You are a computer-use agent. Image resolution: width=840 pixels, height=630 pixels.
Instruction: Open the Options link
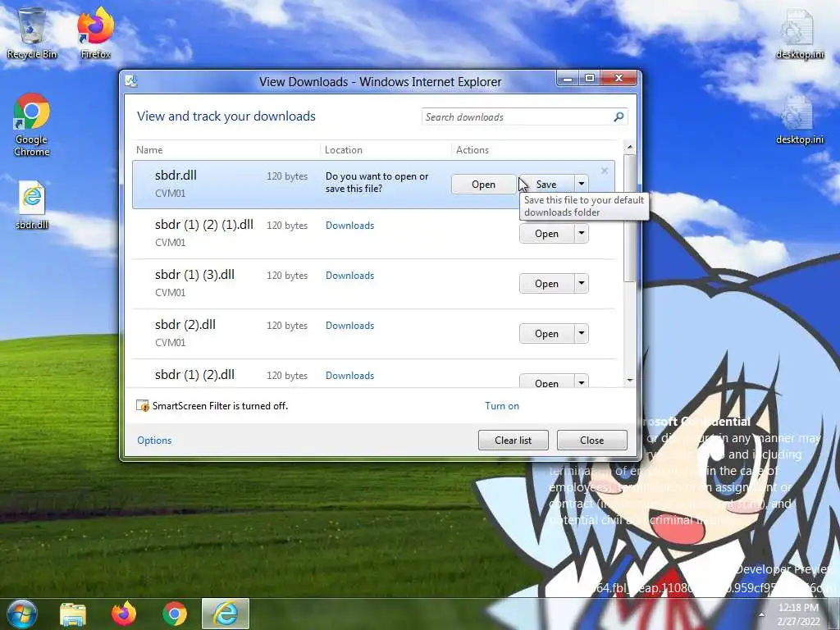tap(154, 441)
